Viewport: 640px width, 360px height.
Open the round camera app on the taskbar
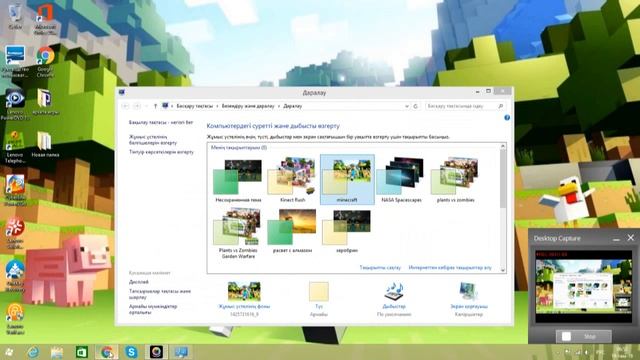(156, 352)
